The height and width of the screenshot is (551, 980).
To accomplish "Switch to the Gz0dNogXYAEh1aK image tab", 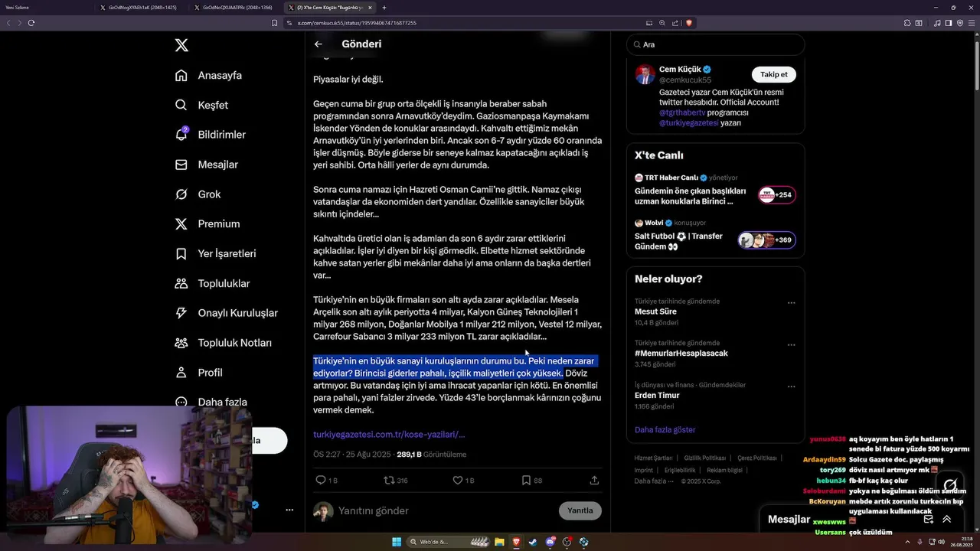I will click(142, 7).
